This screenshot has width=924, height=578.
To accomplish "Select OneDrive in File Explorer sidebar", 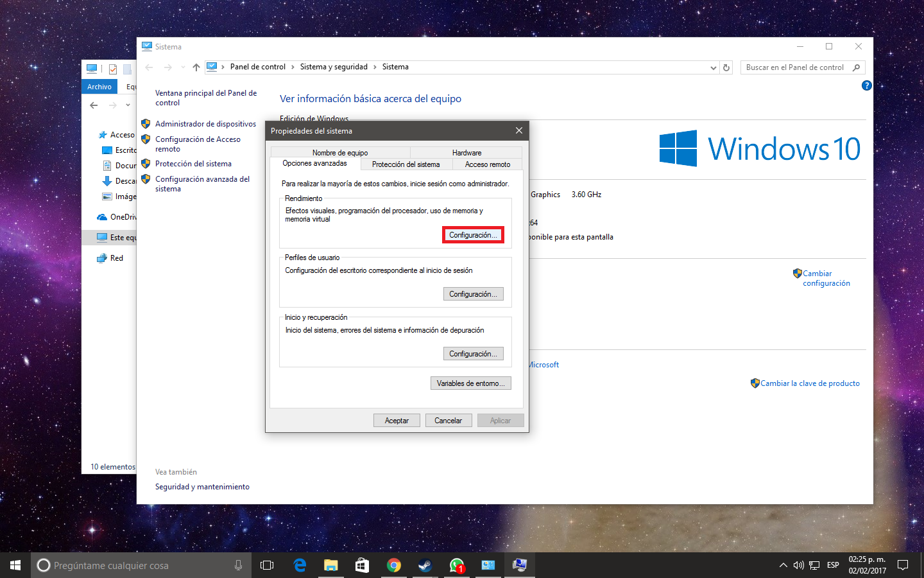I will coord(116,217).
